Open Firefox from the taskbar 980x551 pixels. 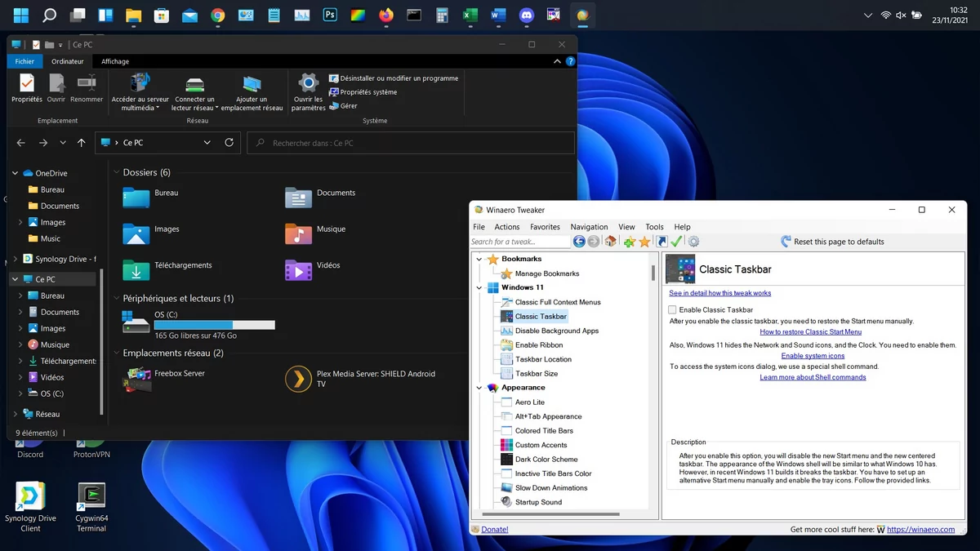coord(386,15)
